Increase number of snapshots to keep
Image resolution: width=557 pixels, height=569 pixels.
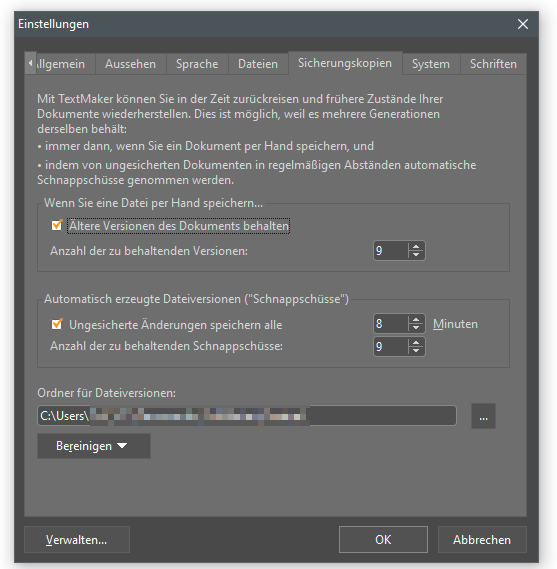point(416,342)
